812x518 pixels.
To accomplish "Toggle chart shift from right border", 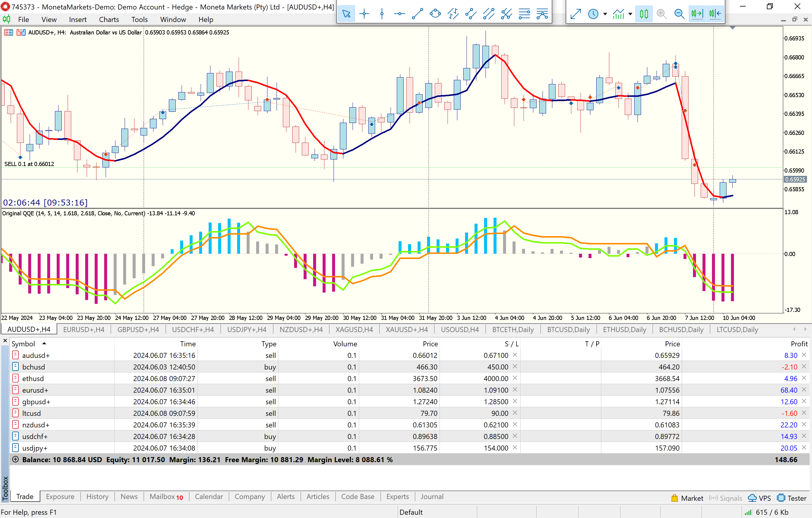I will [715, 14].
